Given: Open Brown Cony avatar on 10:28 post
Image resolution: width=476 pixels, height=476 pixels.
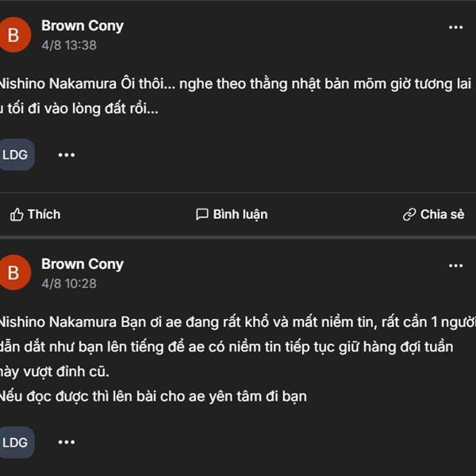Looking at the screenshot, I should [x=13, y=273].
